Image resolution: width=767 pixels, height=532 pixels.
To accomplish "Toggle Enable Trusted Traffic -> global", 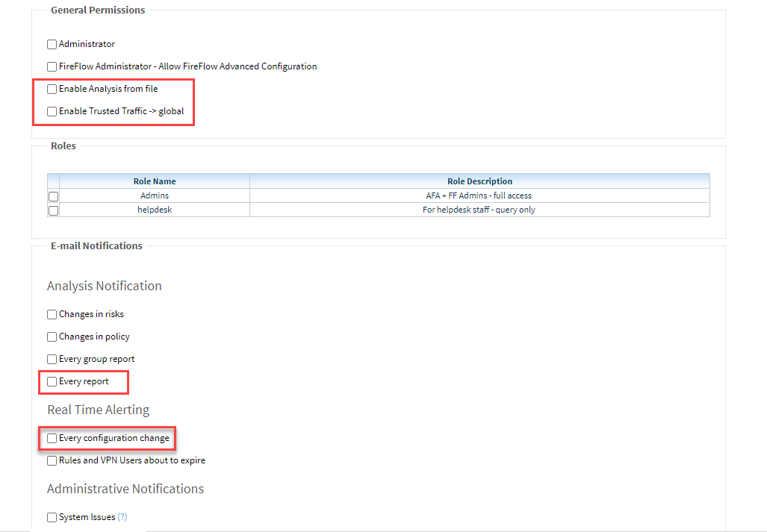I will point(52,111).
